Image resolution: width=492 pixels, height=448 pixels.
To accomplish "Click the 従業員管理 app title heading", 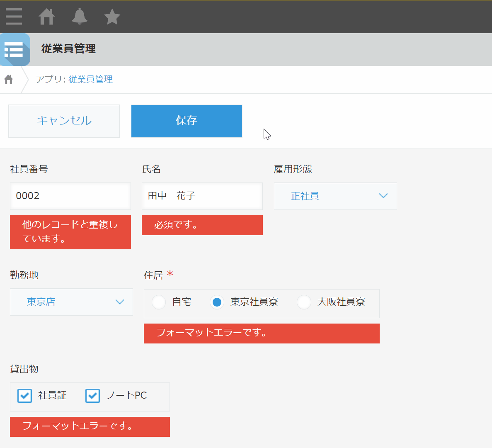I will pos(68,49).
